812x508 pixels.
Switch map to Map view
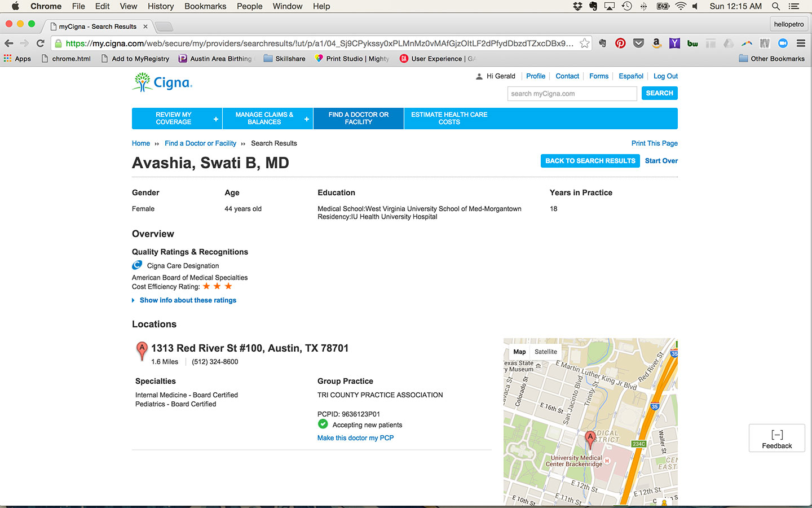click(519, 352)
